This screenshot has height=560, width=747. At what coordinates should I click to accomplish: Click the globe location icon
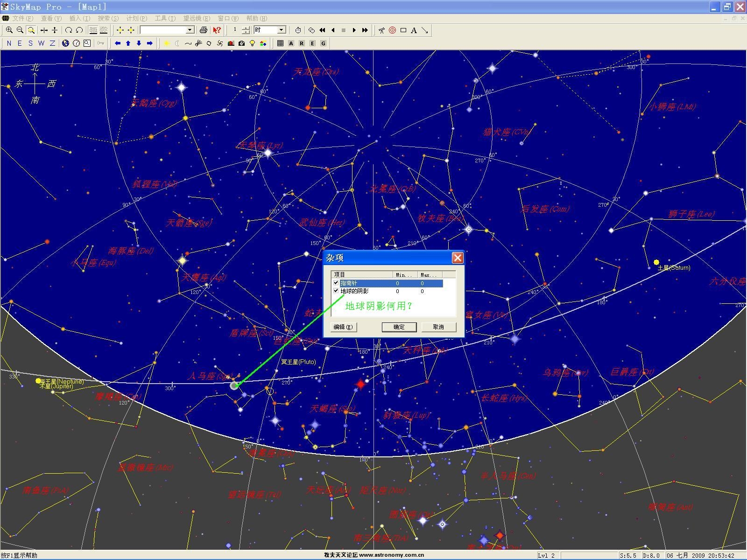65,43
